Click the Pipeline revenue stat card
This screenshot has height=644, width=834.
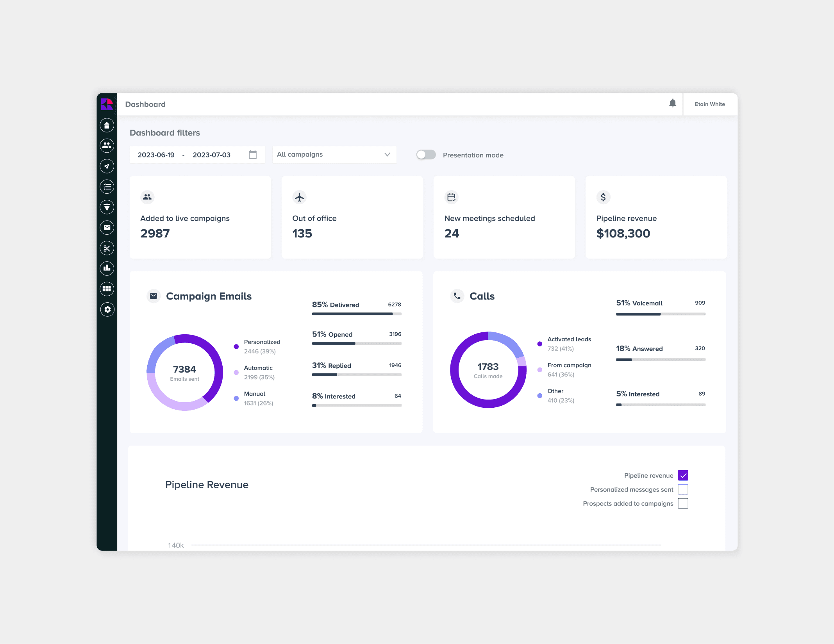[x=656, y=217]
